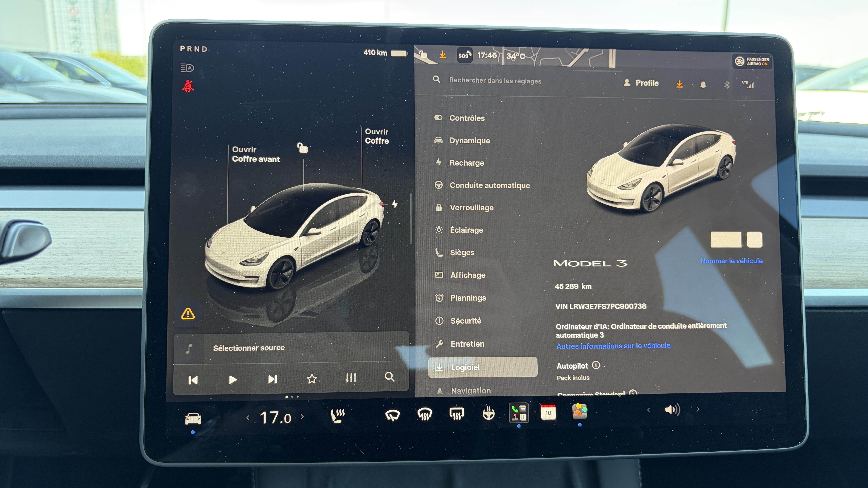Tap the orange download icon beside SOS
868x488 pixels.
pyautogui.click(x=443, y=54)
